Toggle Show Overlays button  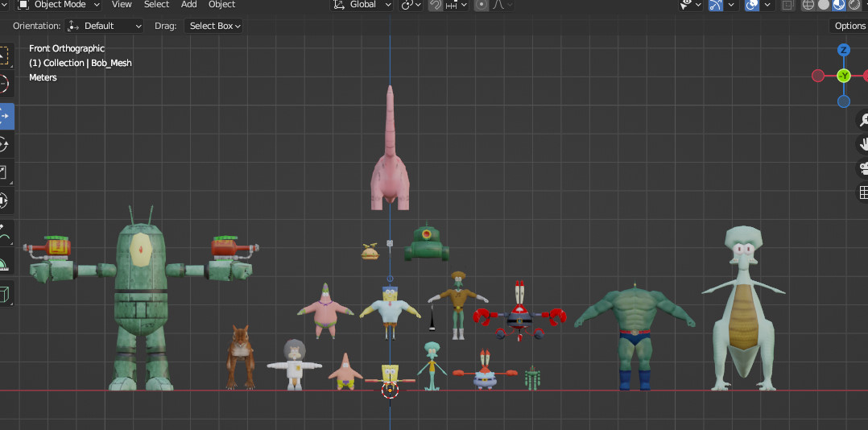pos(752,5)
